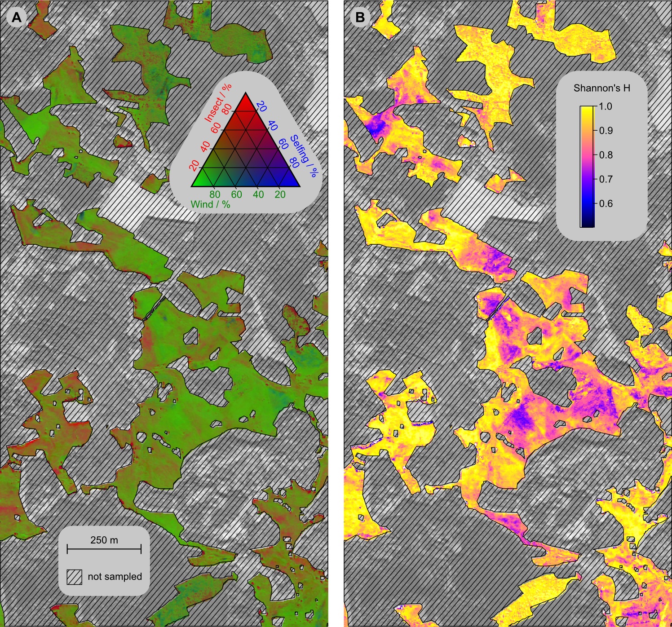The height and width of the screenshot is (627, 672).
Task: Select panel B label marker
Action: 359,17
